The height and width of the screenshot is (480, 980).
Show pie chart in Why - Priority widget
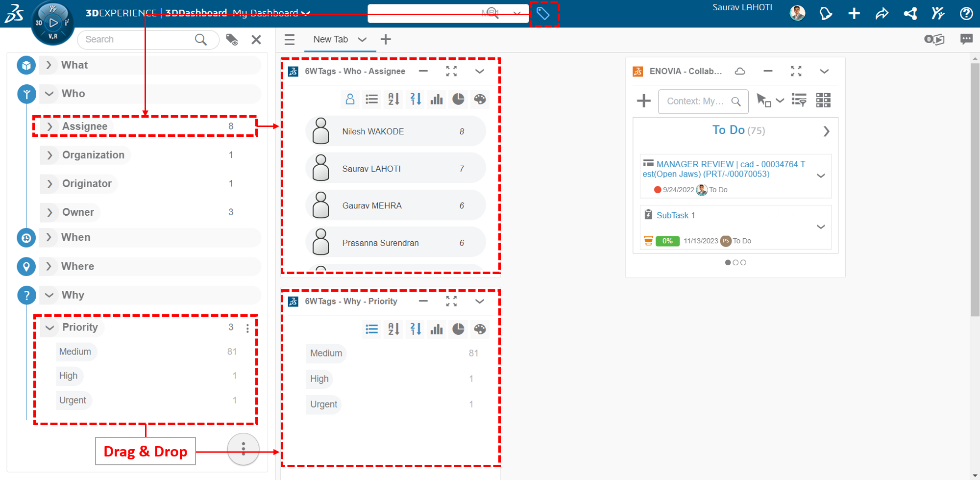[458, 329]
